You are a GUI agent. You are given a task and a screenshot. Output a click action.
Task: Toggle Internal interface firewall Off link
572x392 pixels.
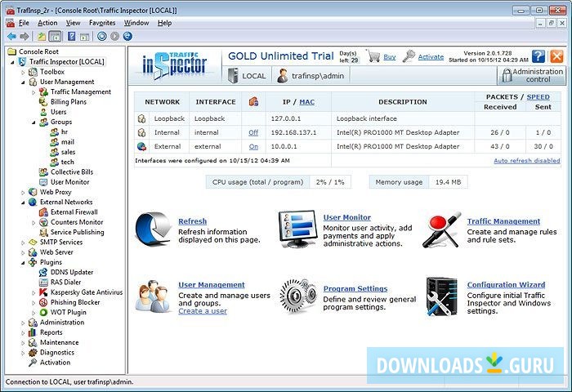[253, 132]
